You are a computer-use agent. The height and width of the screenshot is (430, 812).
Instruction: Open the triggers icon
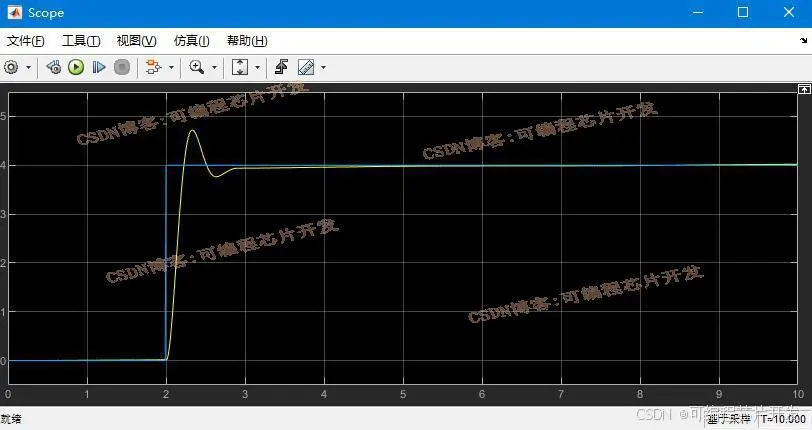(282, 67)
